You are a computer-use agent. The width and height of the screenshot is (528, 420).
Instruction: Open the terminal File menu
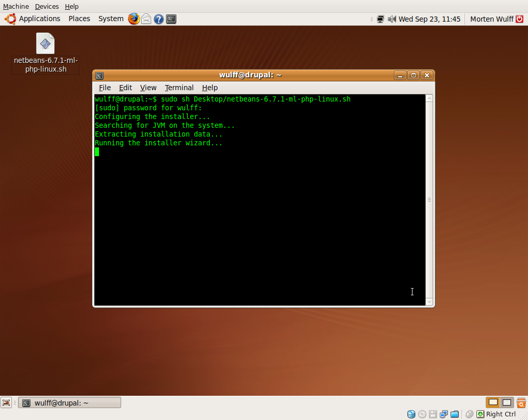click(x=105, y=88)
